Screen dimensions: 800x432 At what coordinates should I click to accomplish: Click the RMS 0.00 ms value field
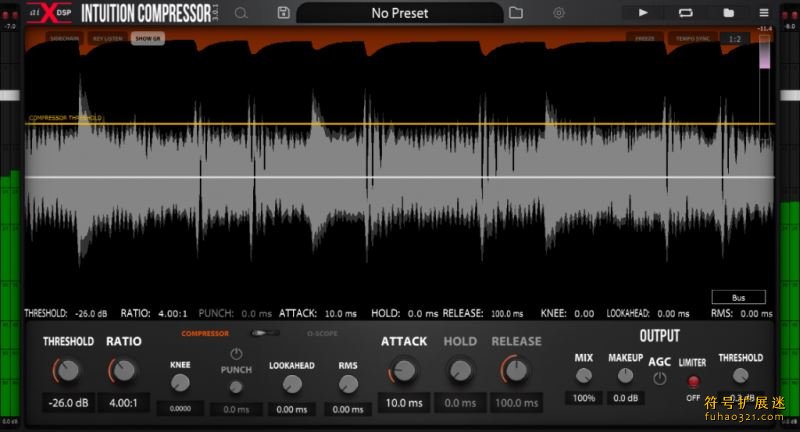coord(348,409)
